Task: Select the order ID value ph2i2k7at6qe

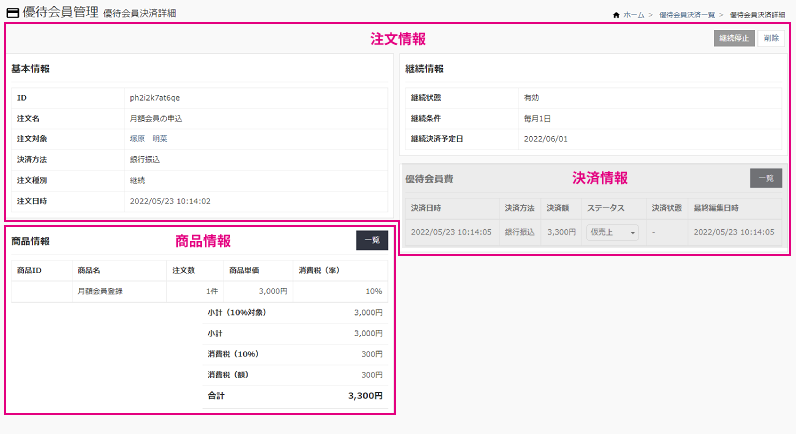Action: click(x=155, y=98)
